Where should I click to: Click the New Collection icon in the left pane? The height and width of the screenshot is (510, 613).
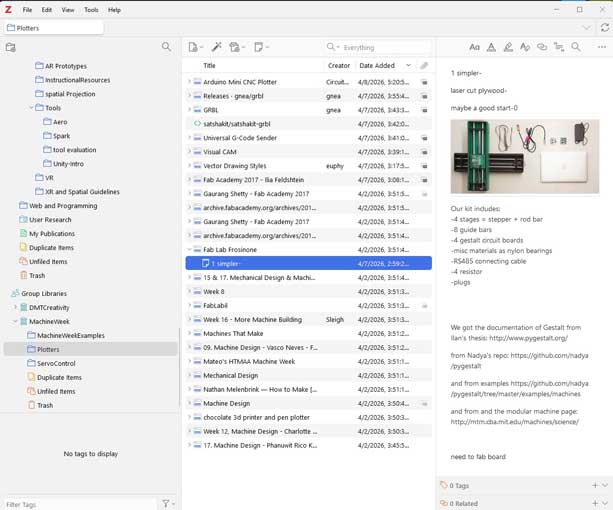click(x=11, y=47)
